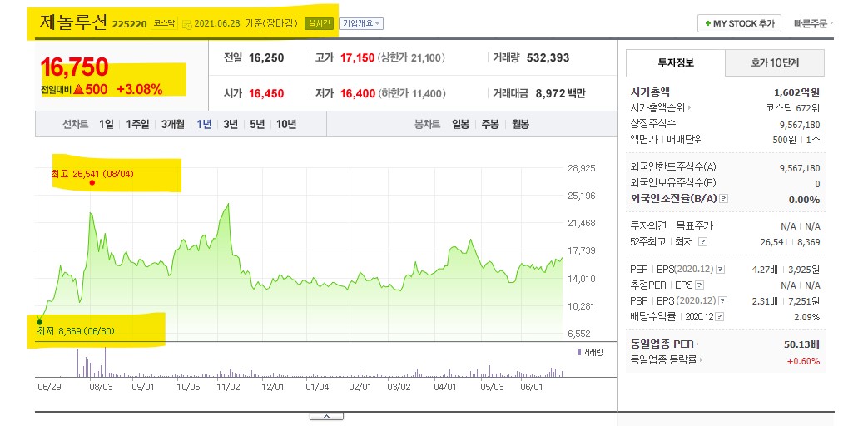This screenshot has width=868, height=426.
Task: Select the 3개월 line chart period
Action: tap(173, 124)
